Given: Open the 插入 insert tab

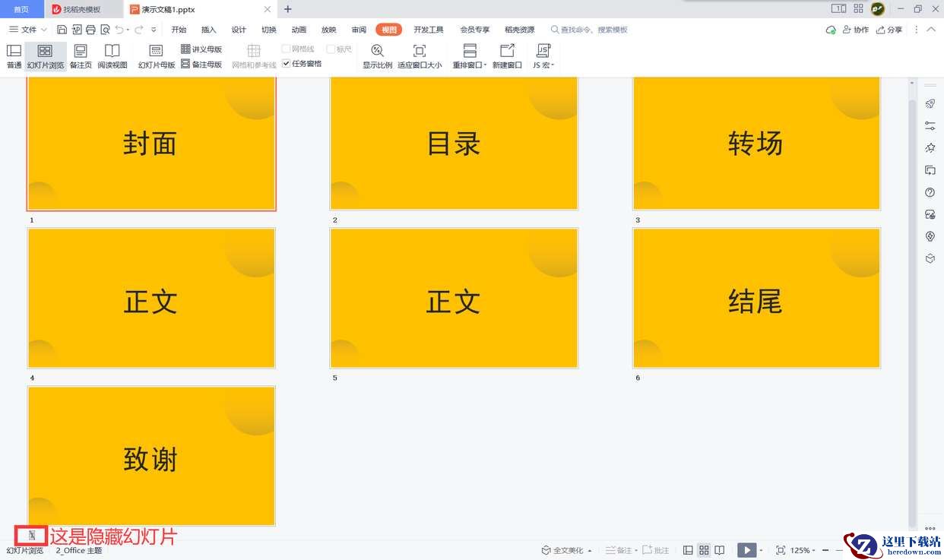Looking at the screenshot, I should (209, 30).
